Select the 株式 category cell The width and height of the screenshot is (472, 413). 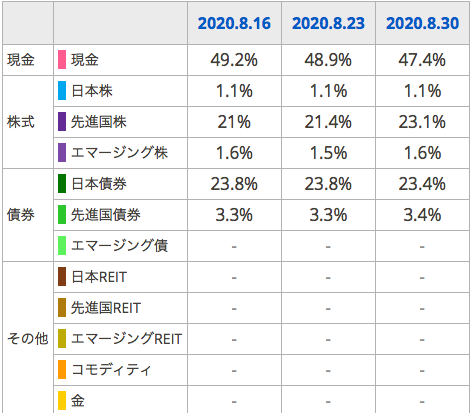(x=28, y=122)
